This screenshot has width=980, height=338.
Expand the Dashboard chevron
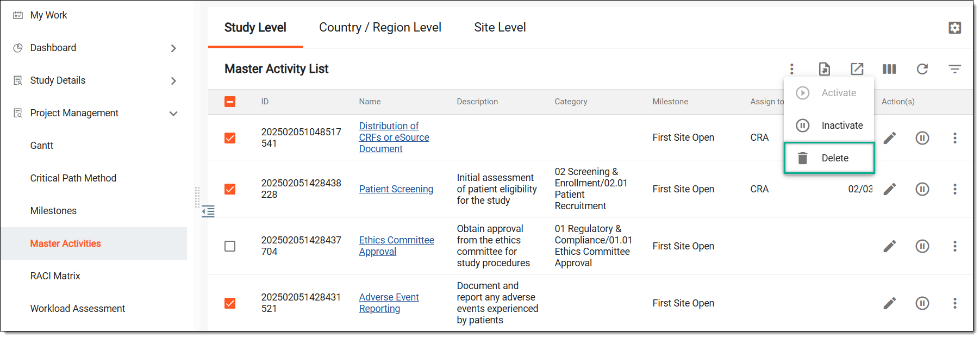click(x=173, y=48)
